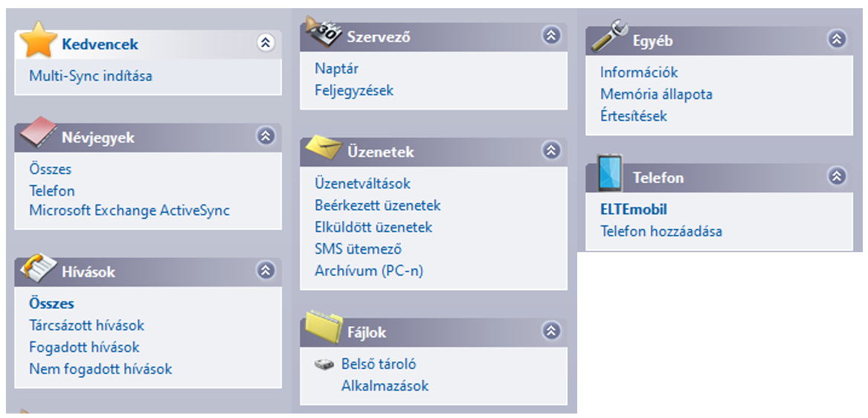868x418 pixels.
Task: Collapse the Hívások section chevron
Action: coord(266,270)
